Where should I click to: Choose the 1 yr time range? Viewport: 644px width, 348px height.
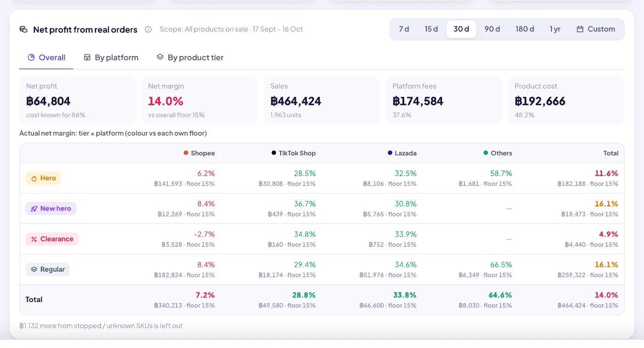coord(555,29)
